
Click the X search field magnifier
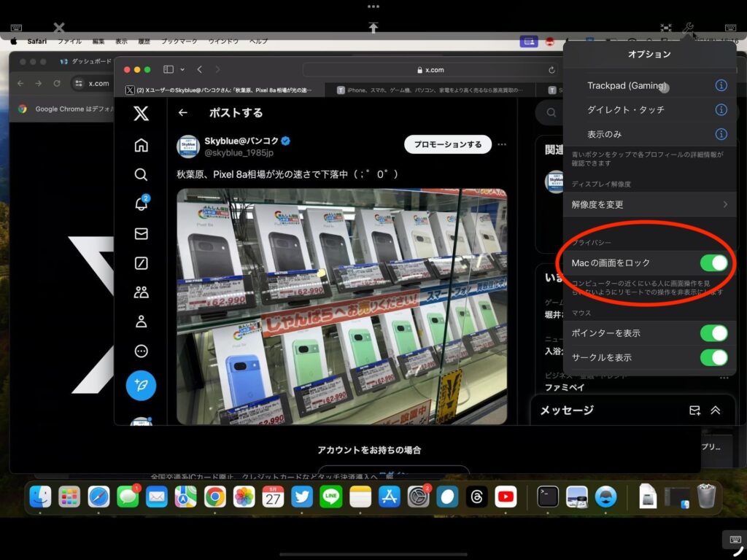pos(551,113)
